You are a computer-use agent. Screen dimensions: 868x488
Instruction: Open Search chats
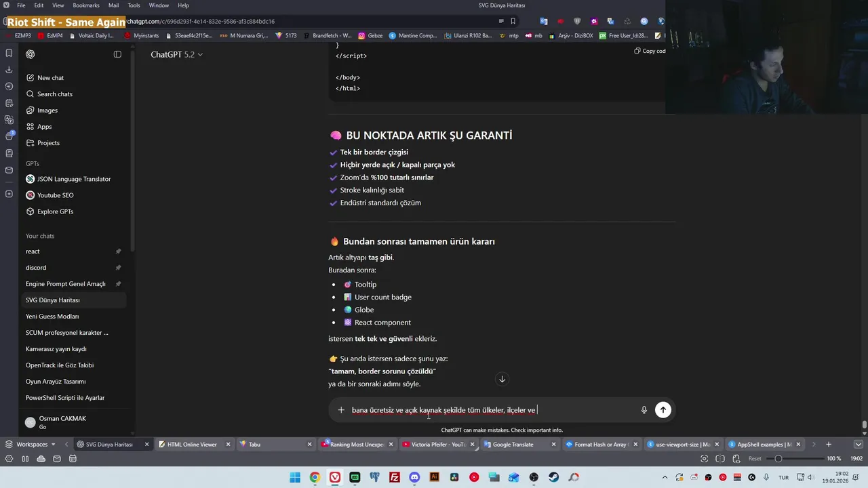tap(75, 94)
